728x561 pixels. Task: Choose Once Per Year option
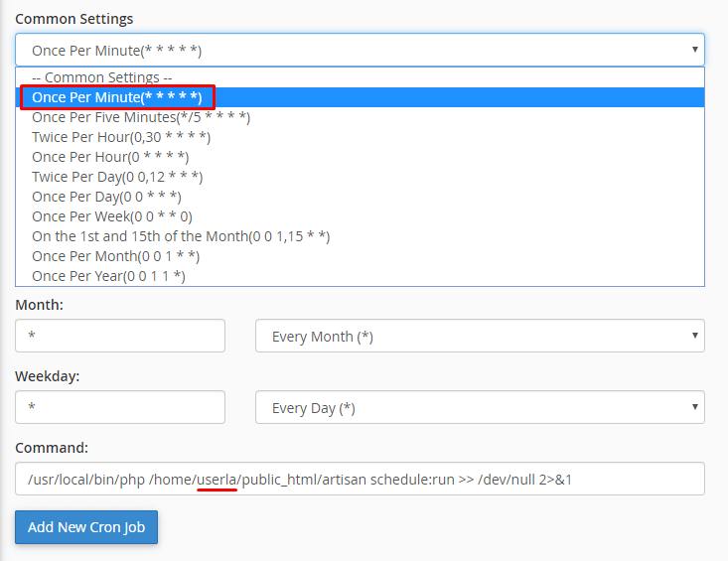(109, 276)
